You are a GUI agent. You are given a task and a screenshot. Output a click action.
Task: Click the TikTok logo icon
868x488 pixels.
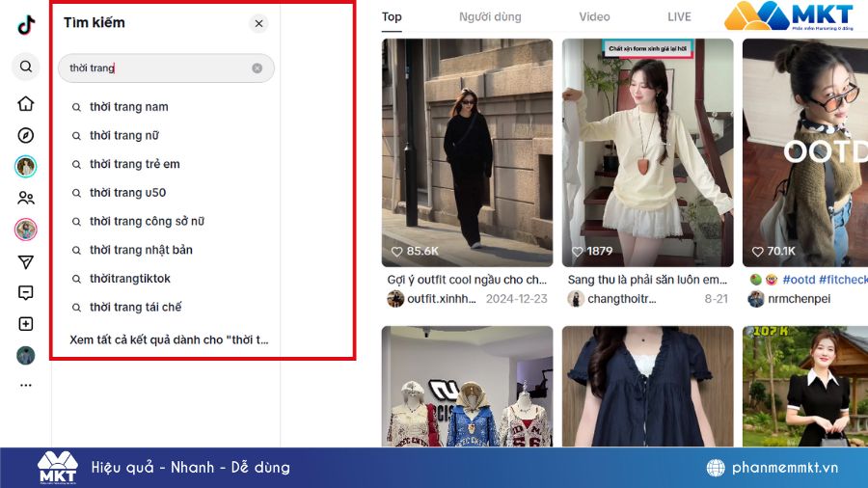tap(26, 26)
